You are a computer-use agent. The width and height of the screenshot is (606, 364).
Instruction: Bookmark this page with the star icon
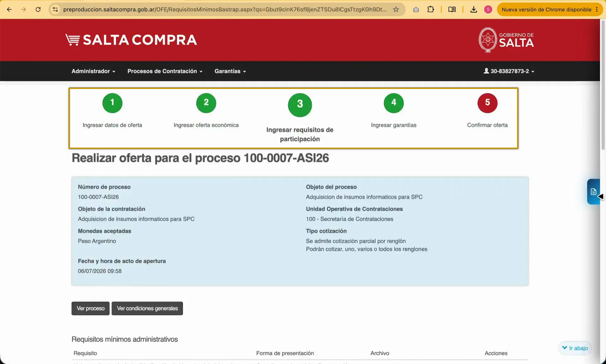pos(396,9)
